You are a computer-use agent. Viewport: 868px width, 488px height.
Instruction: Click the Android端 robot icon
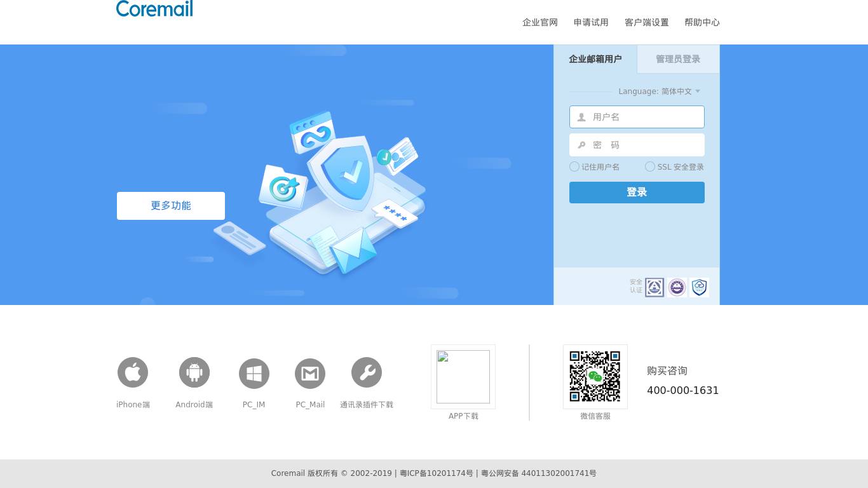[194, 372]
